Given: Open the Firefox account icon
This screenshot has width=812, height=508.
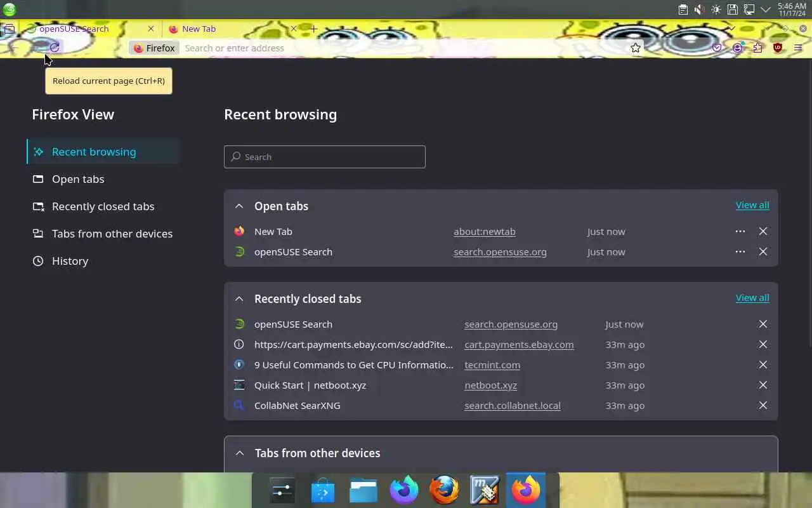Looking at the screenshot, I should click(737, 48).
